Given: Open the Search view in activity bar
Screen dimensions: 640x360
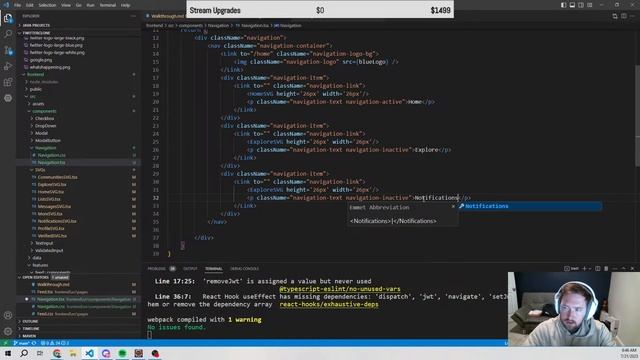Looking at the screenshot, I should 8,34.
